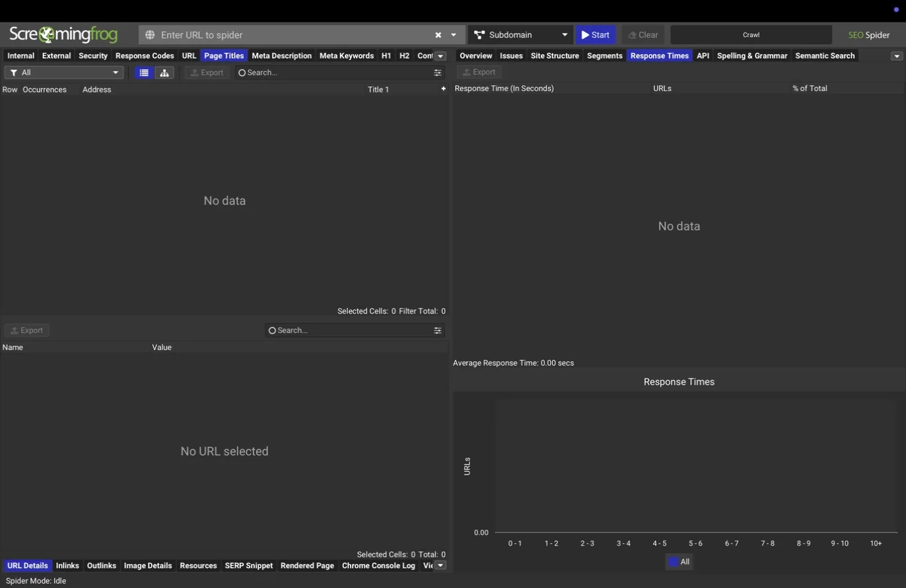Clear the URL field with X icon
The image size is (906, 588).
(x=438, y=35)
